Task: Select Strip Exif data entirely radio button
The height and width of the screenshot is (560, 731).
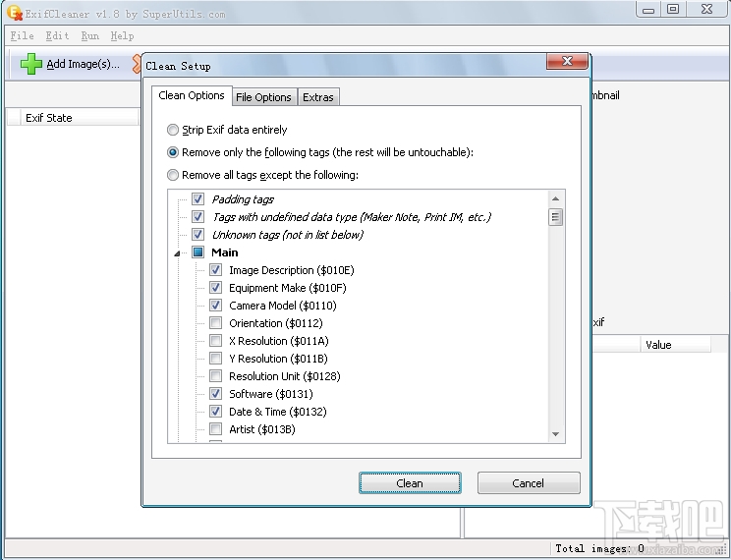Action: tap(173, 130)
